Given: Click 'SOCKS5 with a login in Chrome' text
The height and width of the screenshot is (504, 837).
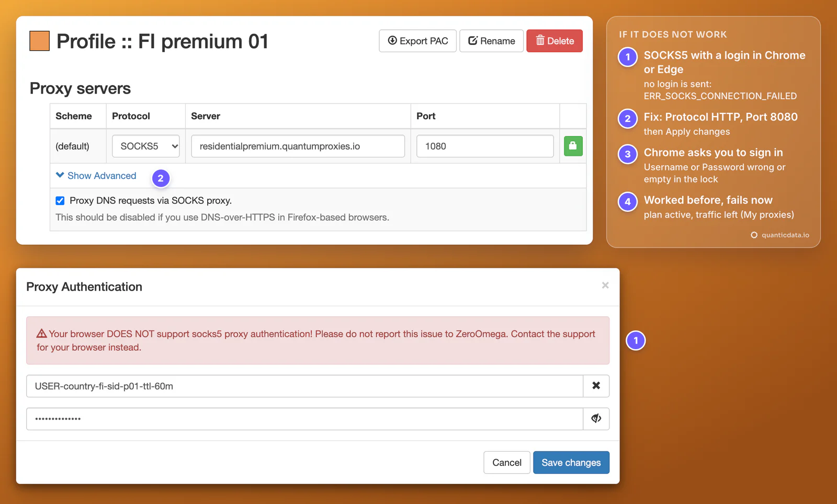Looking at the screenshot, I should [x=725, y=55].
